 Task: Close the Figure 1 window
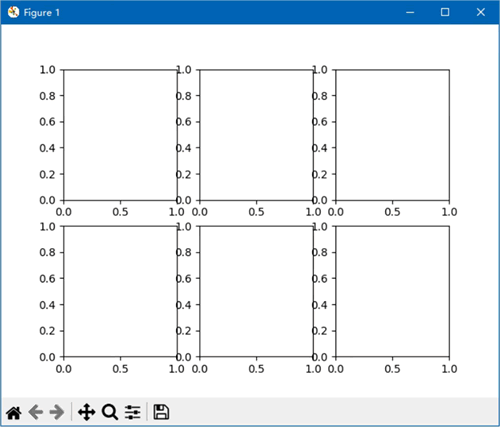(x=480, y=12)
